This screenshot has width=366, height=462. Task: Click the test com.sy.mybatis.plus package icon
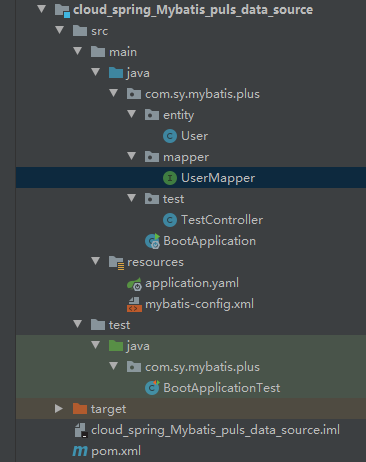coord(134,367)
